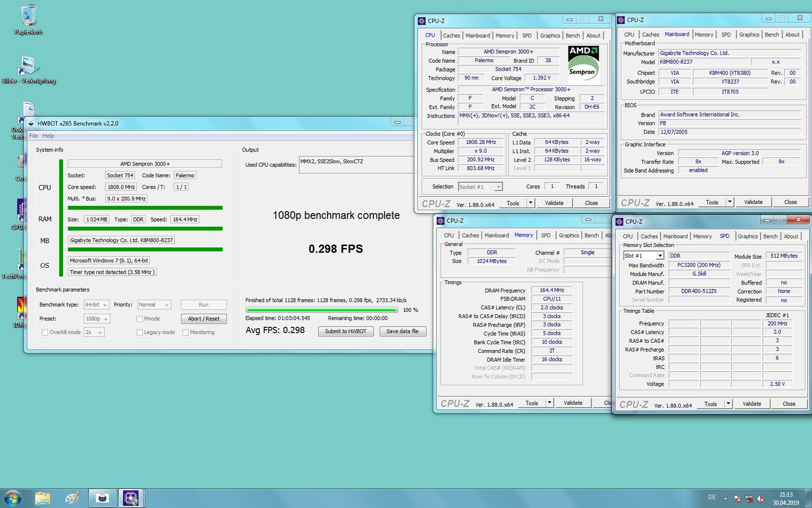812x508 pixels.
Task: Click the 0.298 FPS result text
Action: [336, 249]
